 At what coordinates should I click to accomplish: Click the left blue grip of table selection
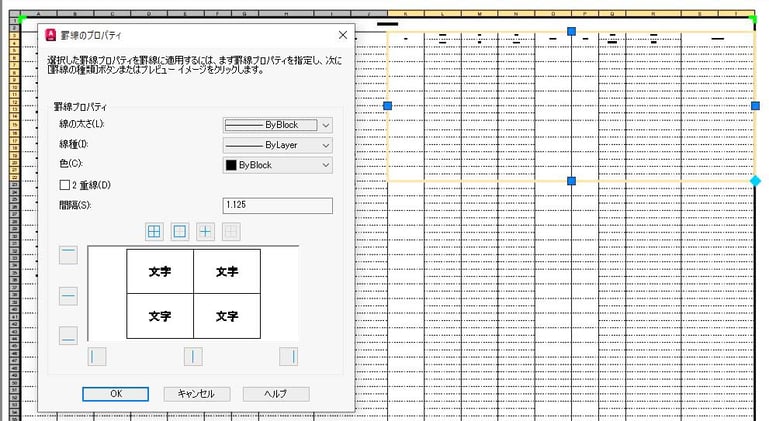tap(387, 106)
